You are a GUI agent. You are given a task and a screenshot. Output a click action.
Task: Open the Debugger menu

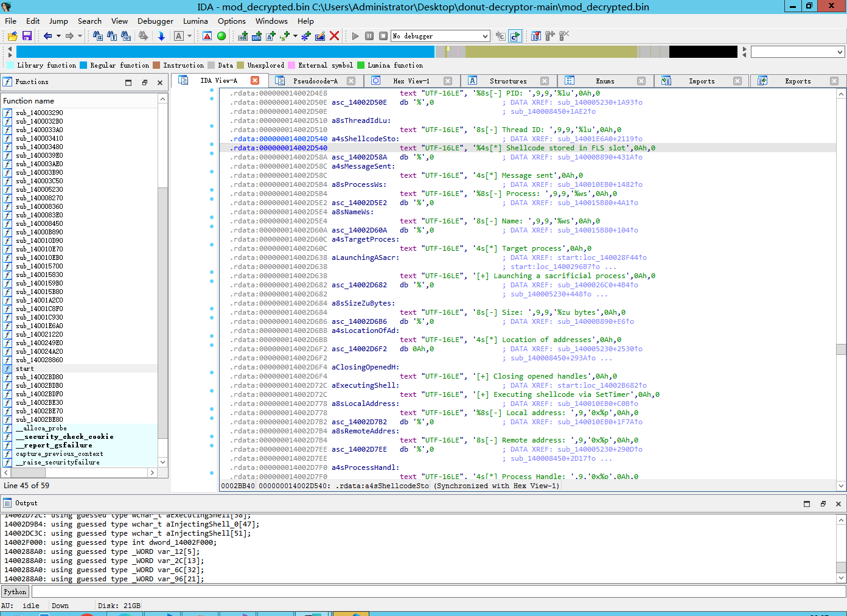pos(155,21)
